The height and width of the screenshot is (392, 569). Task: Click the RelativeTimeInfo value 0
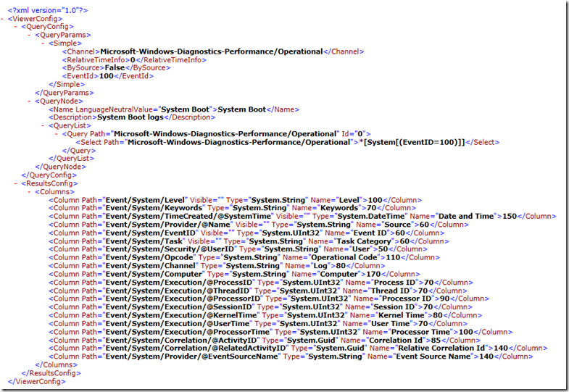(x=133, y=60)
